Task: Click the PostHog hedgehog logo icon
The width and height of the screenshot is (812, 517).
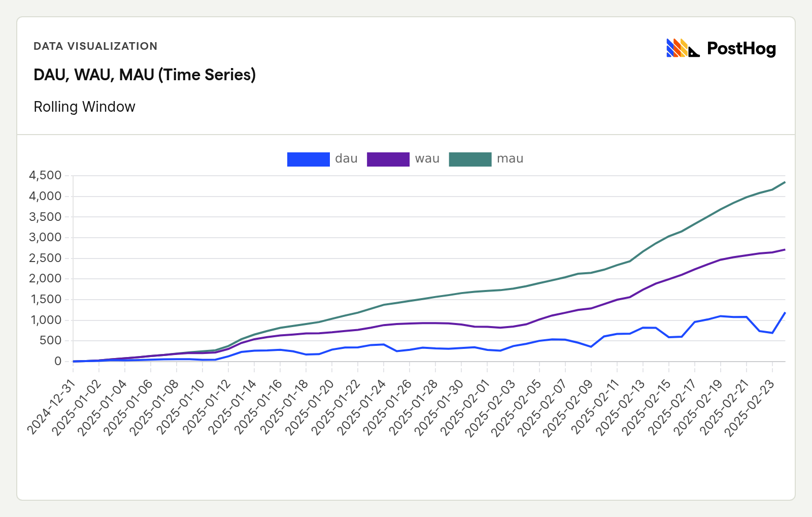Action: (x=683, y=48)
